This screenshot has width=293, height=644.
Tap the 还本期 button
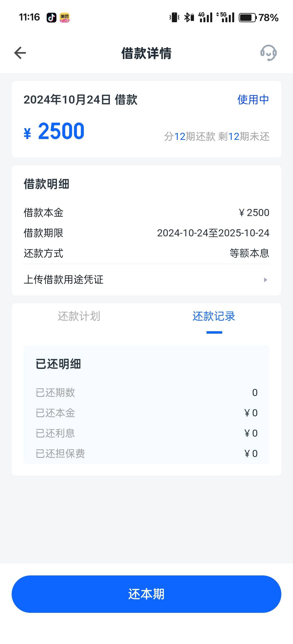(146, 594)
